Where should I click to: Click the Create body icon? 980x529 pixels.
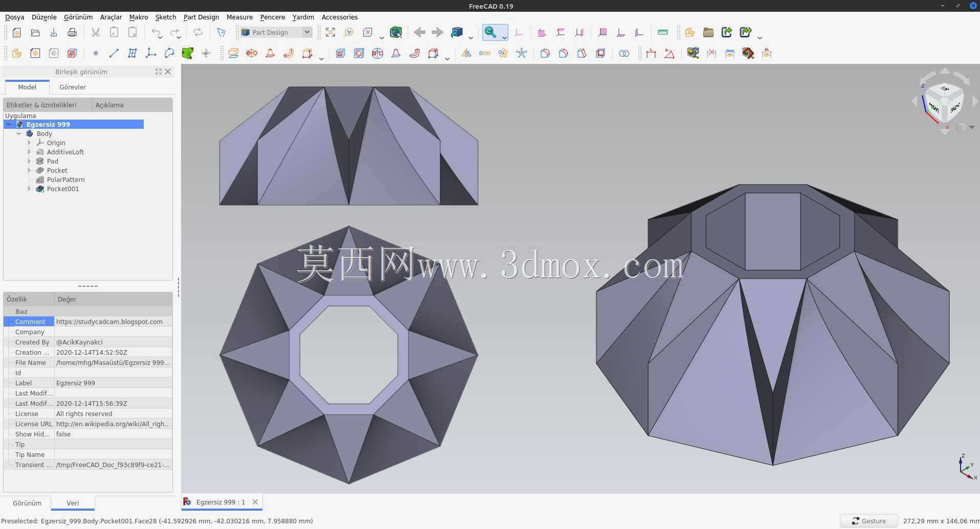coord(17,53)
